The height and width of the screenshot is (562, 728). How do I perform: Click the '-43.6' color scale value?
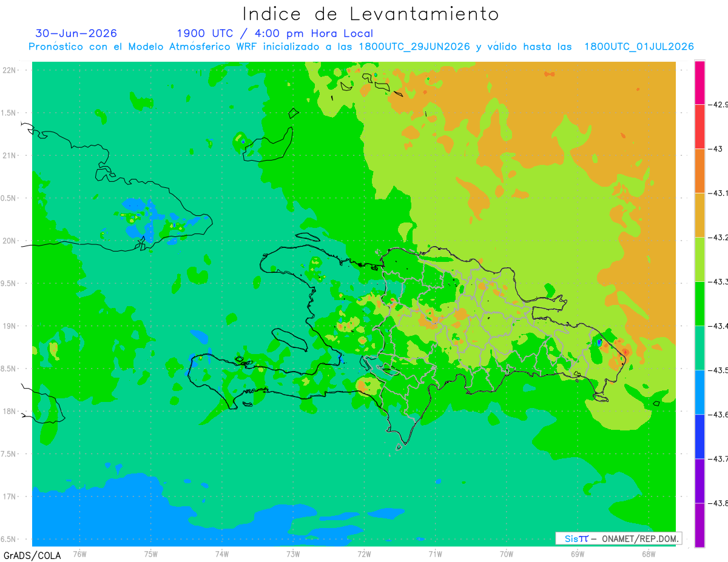(x=718, y=415)
